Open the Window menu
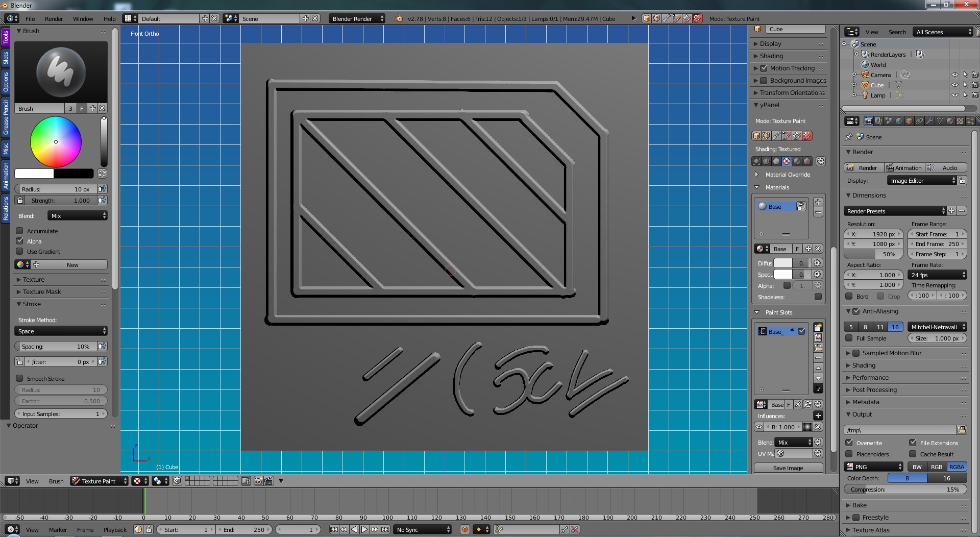 (83, 18)
